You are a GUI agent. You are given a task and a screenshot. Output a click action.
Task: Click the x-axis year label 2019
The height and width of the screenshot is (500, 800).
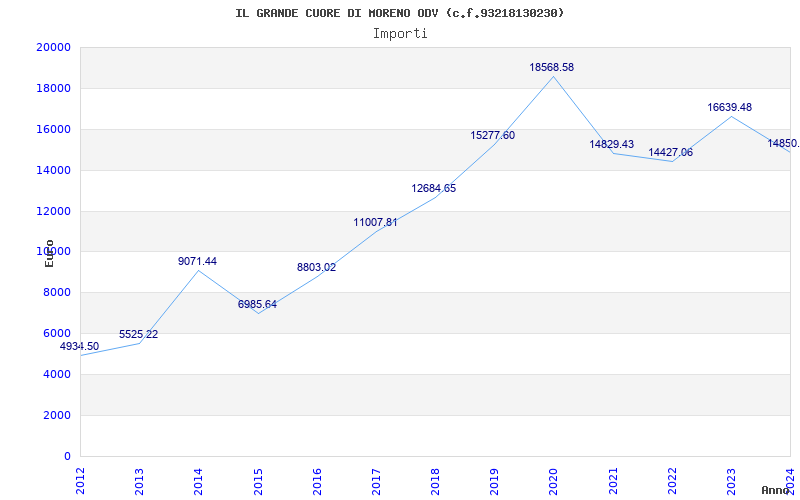tap(494, 481)
